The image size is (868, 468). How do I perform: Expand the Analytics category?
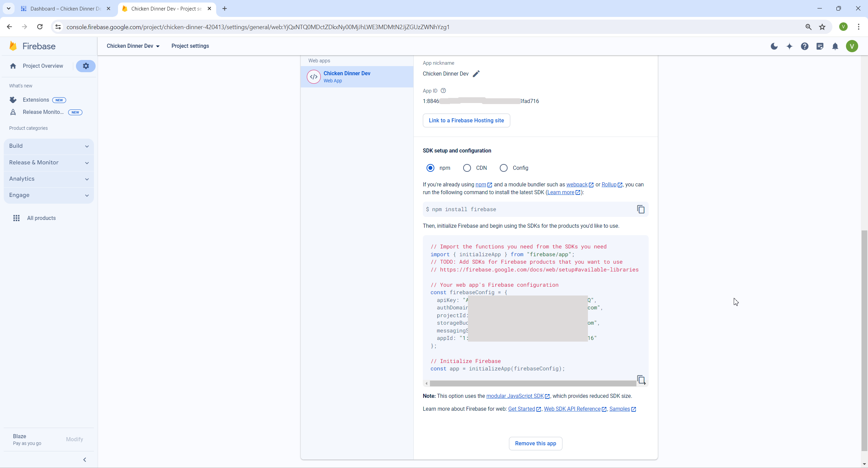click(49, 179)
